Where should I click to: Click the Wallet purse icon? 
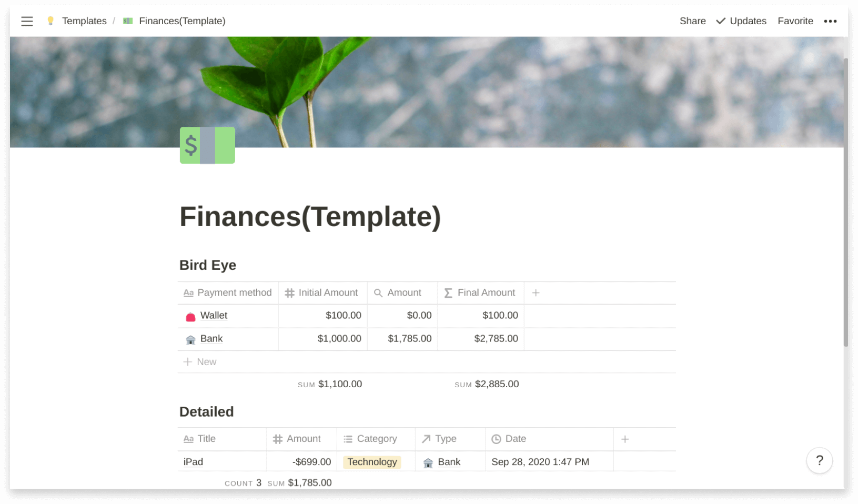click(190, 316)
